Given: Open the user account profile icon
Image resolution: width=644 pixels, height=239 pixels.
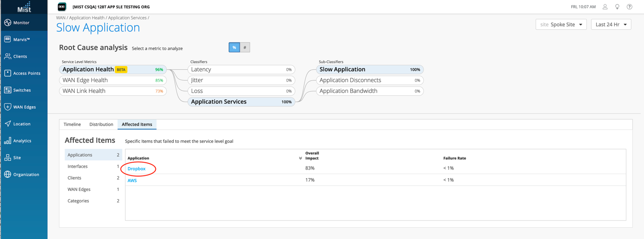Looking at the screenshot, I should point(605,7).
